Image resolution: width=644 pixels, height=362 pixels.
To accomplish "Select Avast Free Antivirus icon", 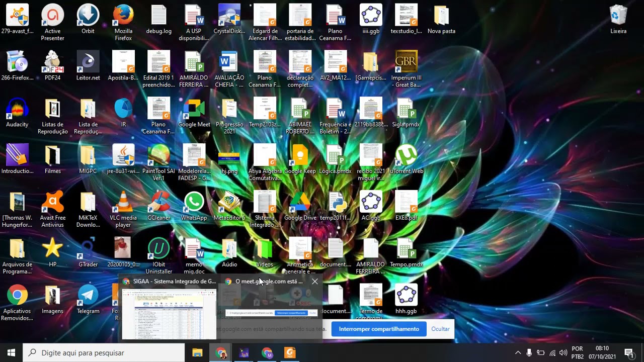I will tap(52, 209).
